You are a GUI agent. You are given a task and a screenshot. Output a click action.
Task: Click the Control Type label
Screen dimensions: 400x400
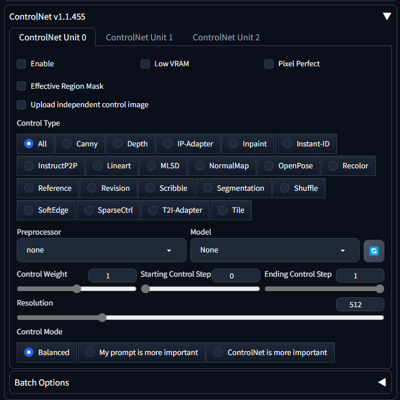38,123
